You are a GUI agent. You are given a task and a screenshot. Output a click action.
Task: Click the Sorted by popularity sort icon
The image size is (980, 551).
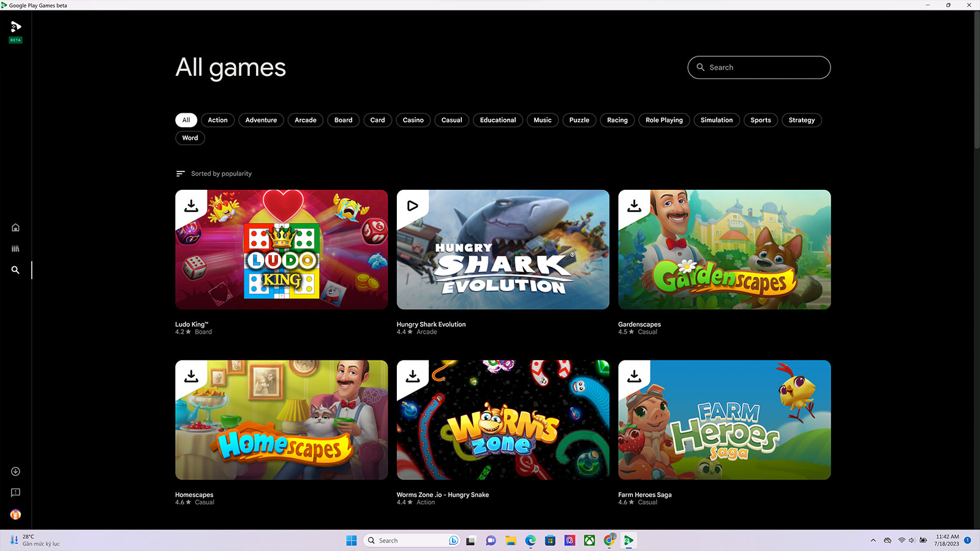coord(180,174)
